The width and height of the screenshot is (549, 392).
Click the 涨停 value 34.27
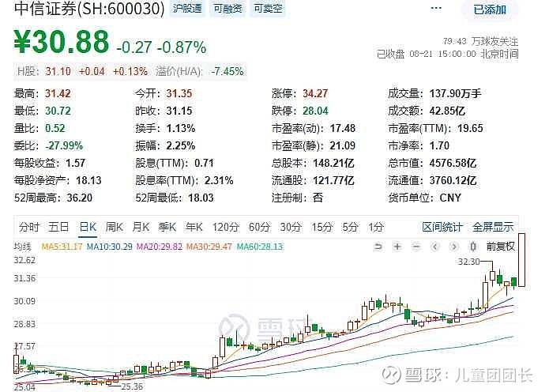point(315,93)
